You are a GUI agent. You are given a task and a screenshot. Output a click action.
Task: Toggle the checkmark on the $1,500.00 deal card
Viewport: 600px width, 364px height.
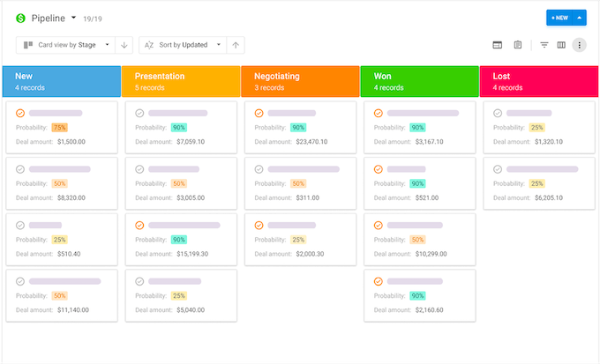(20, 114)
